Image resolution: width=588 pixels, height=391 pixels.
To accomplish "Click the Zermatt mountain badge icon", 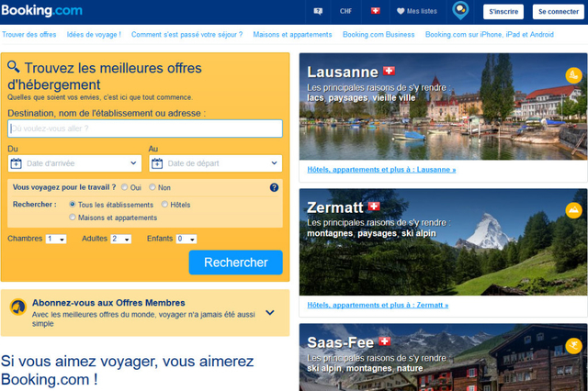I will tap(573, 210).
